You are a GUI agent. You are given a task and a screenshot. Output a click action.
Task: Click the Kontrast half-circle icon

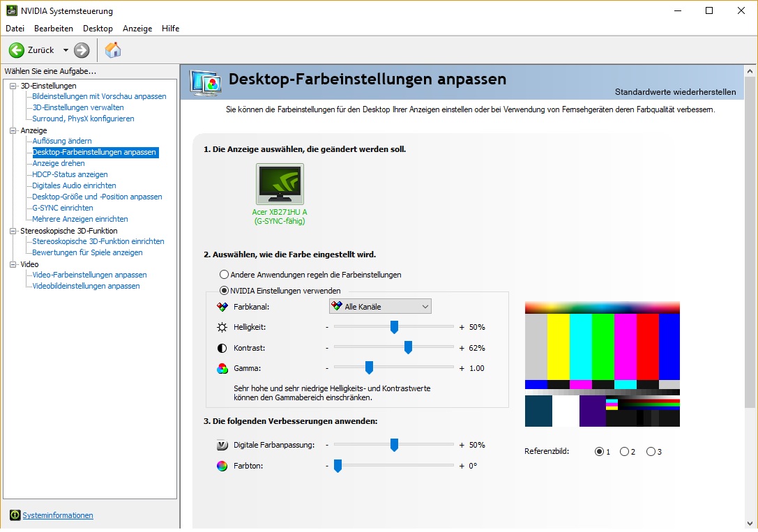point(222,348)
